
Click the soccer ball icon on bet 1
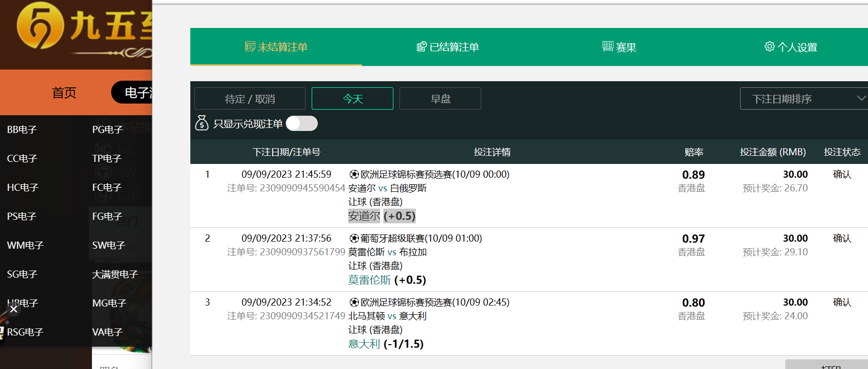[354, 175]
